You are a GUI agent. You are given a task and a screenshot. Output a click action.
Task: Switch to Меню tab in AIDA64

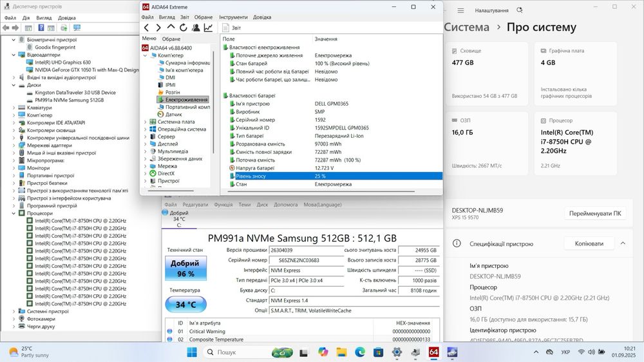coord(149,39)
